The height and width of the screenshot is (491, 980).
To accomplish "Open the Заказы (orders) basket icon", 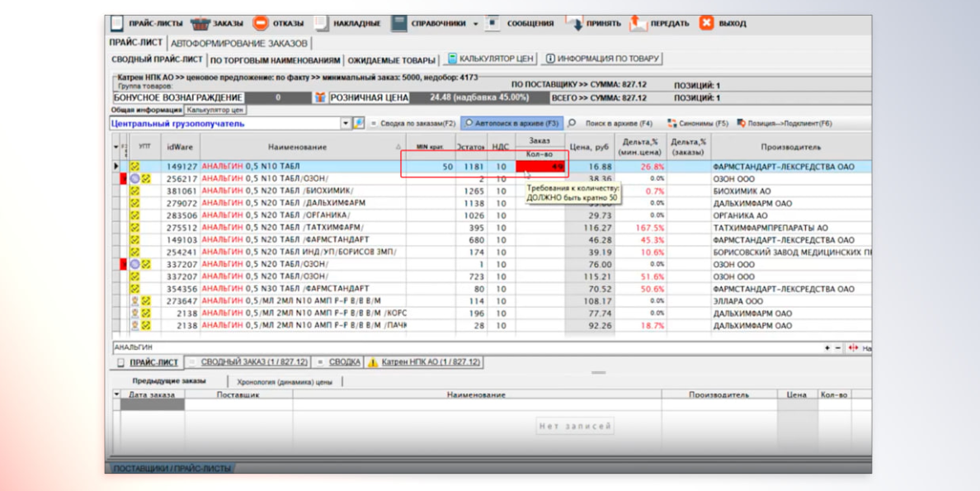I will [x=200, y=24].
